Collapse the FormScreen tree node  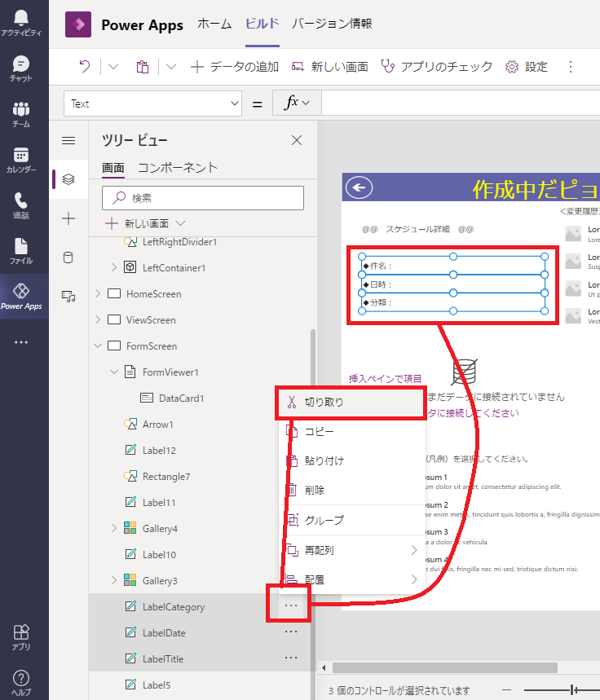coord(98,346)
